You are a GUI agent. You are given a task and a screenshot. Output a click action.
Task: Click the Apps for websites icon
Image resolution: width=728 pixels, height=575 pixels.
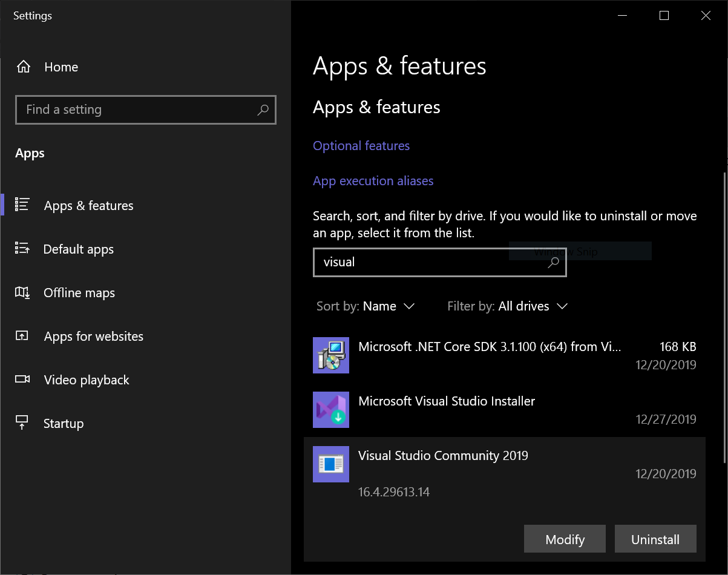[22, 336]
